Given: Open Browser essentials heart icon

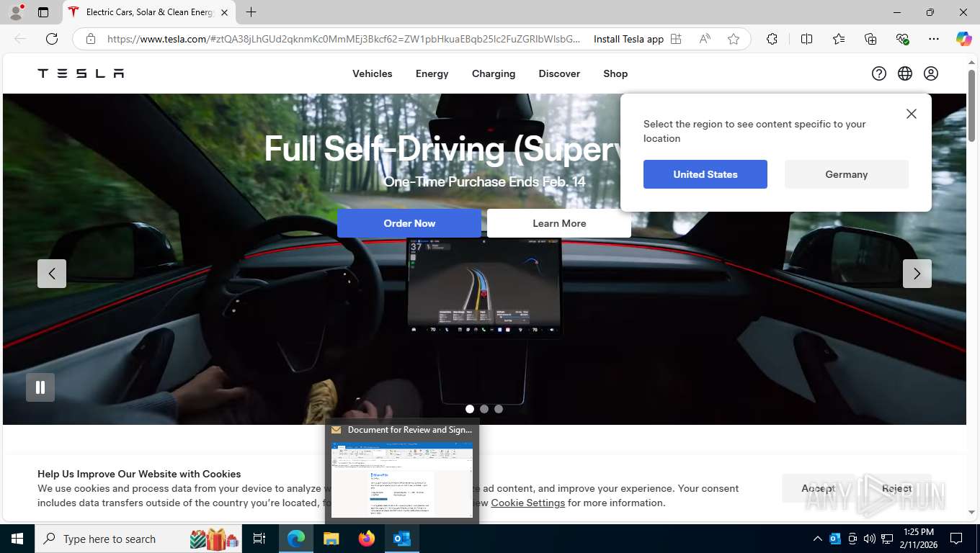Looking at the screenshot, I should 902,39.
